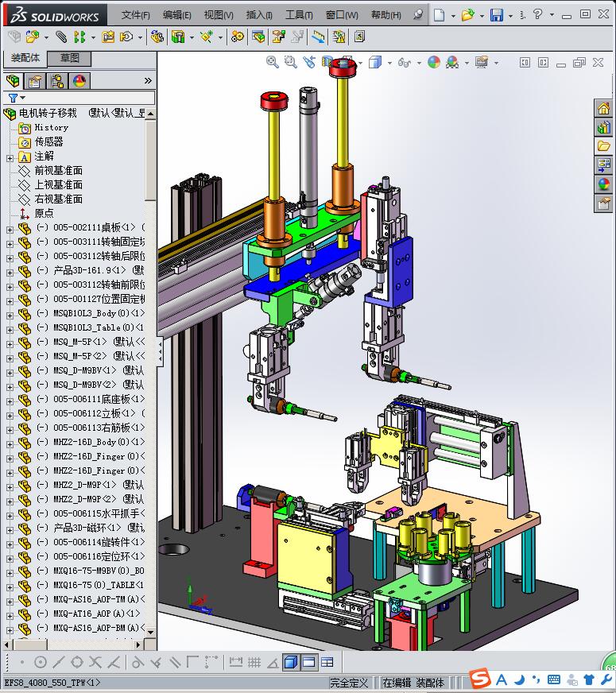Open the 视图(V) menu
616x693 pixels.
click(x=219, y=15)
